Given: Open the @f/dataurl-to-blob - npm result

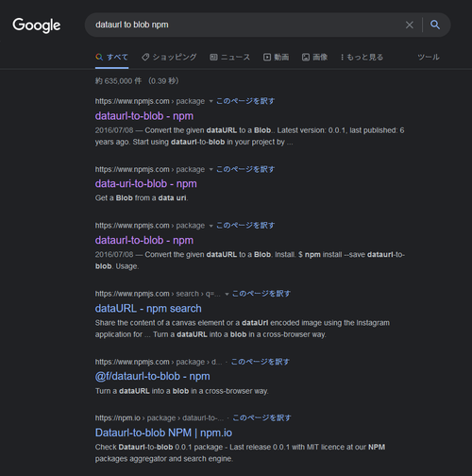Looking at the screenshot, I should click(x=152, y=376).
